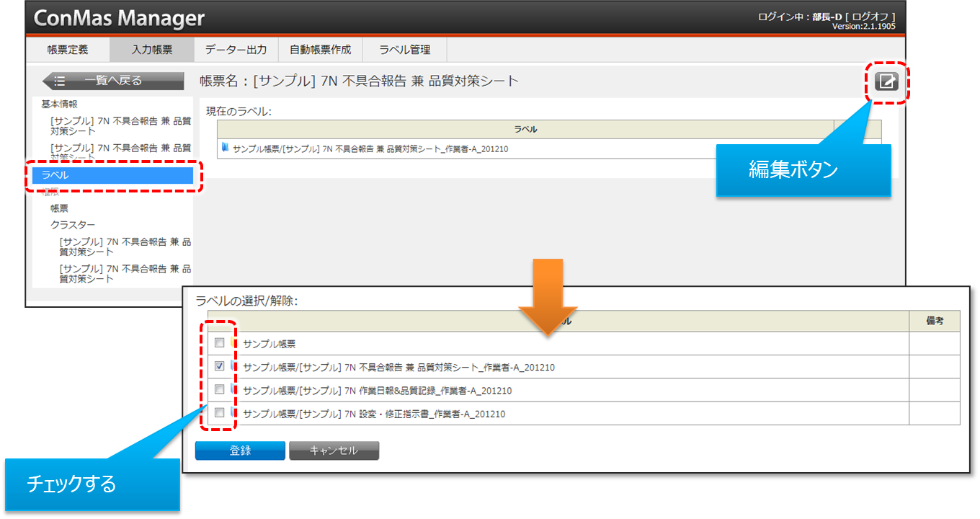Check the サンプル帳票 label checkbox
Image resolution: width=980 pixels, height=519 pixels.
pyautogui.click(x=220, y=343)
